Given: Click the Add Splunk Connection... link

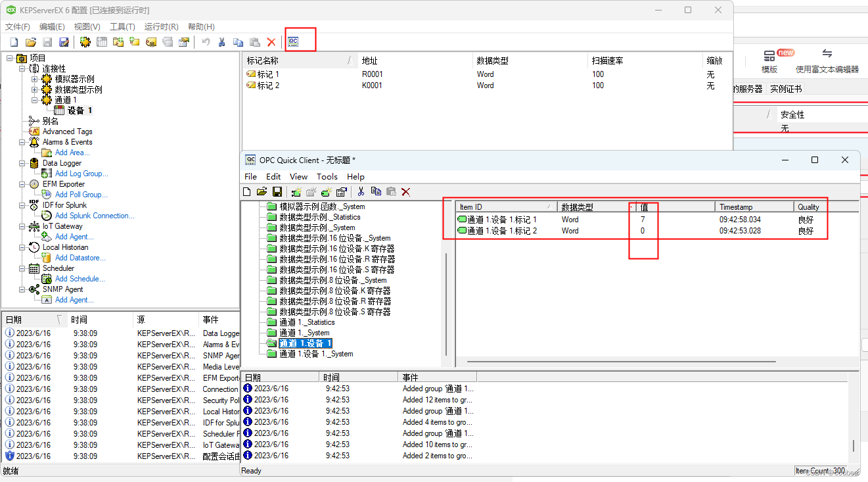Looking at the screenshot, I should pyautogui.click(x=95, y=216).
